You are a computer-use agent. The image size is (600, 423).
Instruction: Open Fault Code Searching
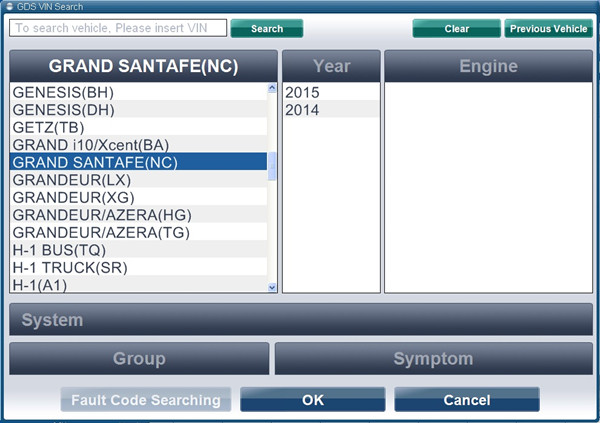click(146, 400)
